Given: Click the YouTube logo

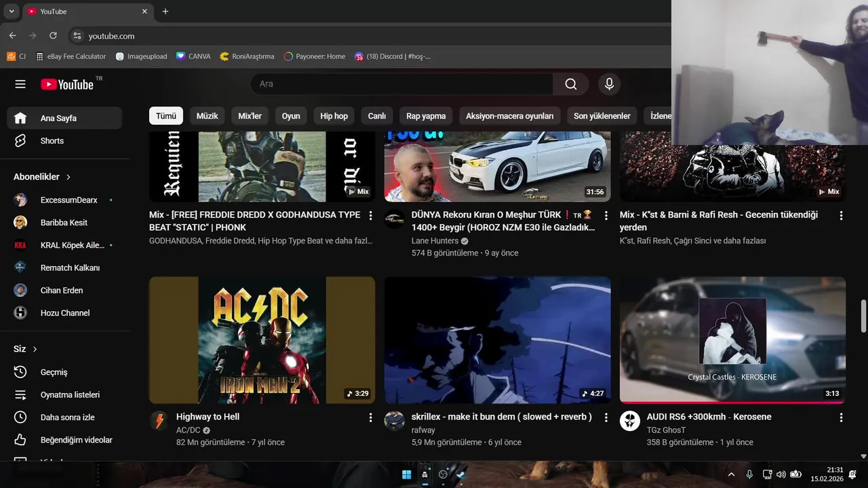Looking at the screenshot, I should pyautogui.click(x=67, y=84).
